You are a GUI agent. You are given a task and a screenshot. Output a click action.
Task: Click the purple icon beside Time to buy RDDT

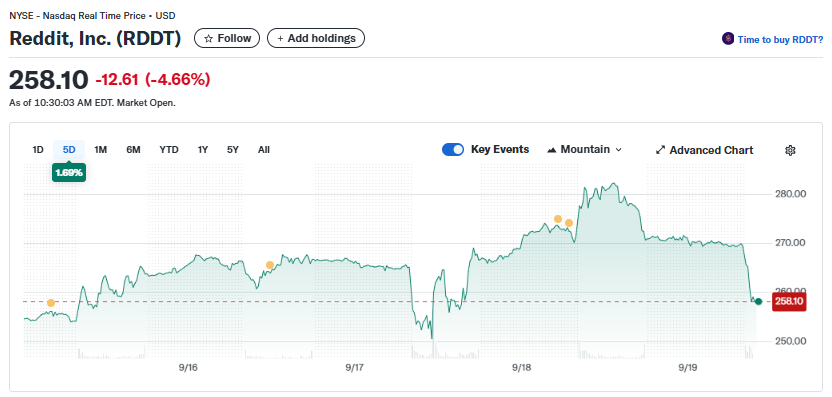(x=727, y=39)
